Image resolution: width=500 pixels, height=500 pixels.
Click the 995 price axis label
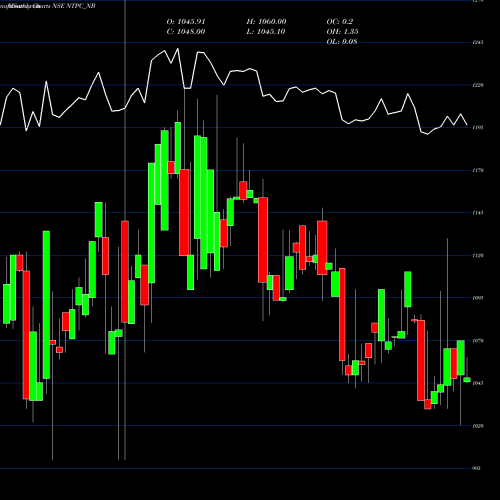pos(477,468)
